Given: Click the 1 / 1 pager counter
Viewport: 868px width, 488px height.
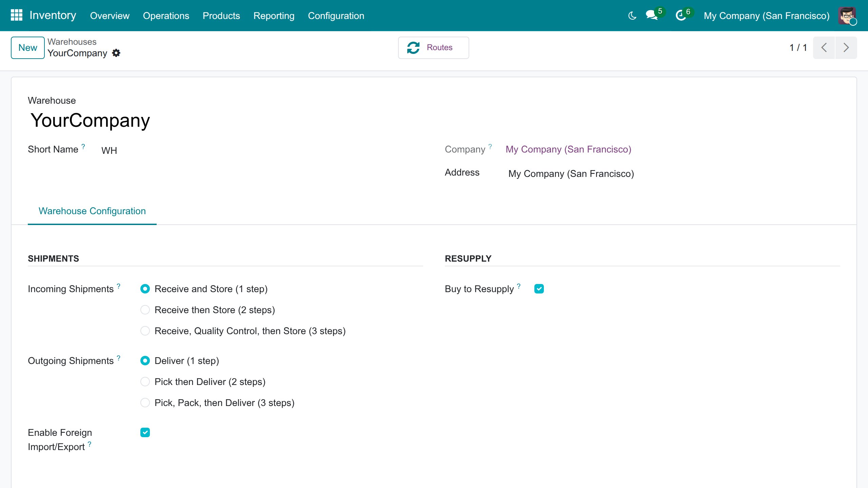Looking at the screenshot, I should (798, 47).
